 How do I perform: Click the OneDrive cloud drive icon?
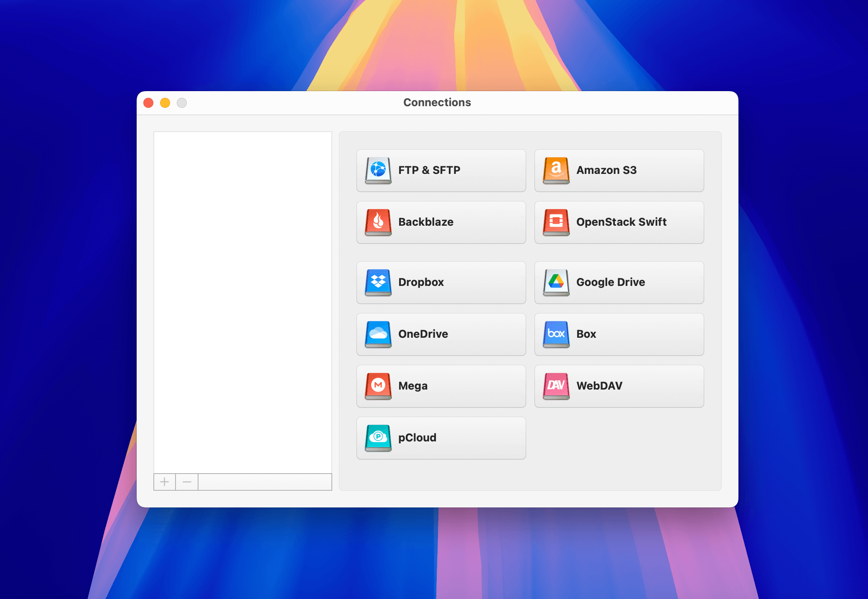[378, 334]
